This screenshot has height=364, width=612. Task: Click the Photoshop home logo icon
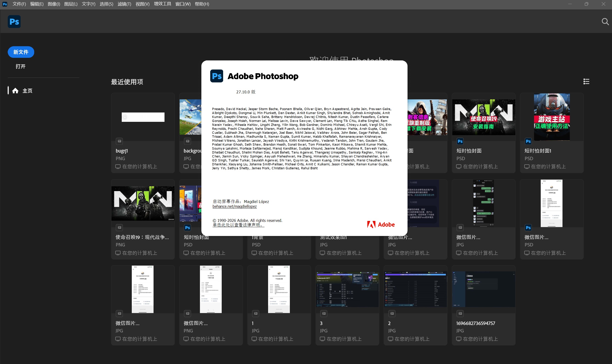(x=14, y=21)
